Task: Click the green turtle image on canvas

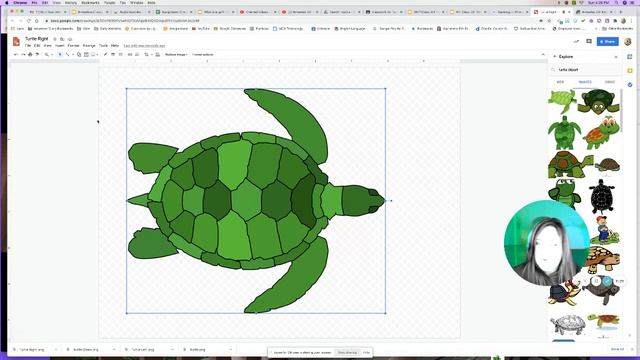Action: click(256, 201)
